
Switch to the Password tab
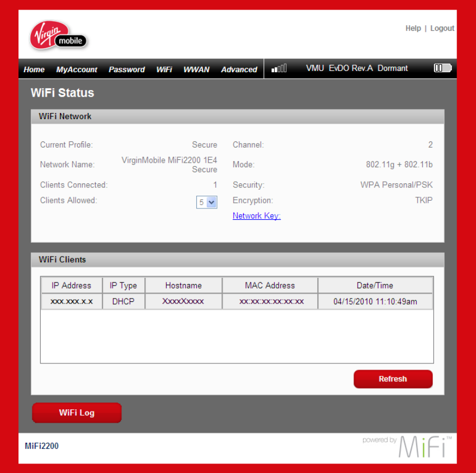pyautogui.click(x=126, y=69)
